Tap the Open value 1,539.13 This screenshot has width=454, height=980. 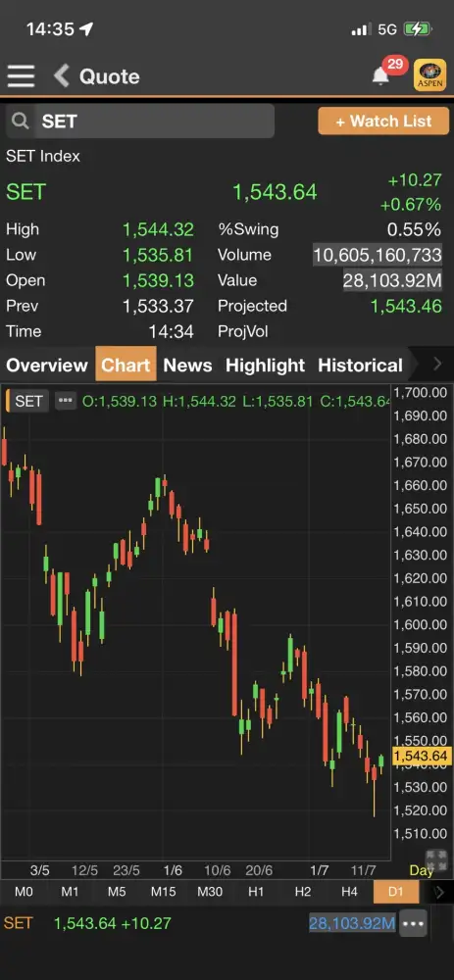pos(158,280)
